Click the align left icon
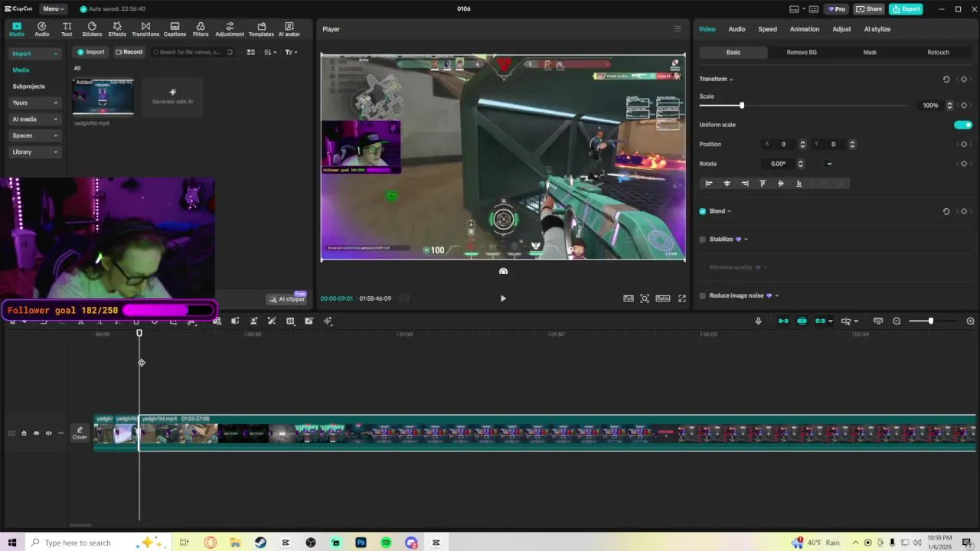 click(708, 184)
